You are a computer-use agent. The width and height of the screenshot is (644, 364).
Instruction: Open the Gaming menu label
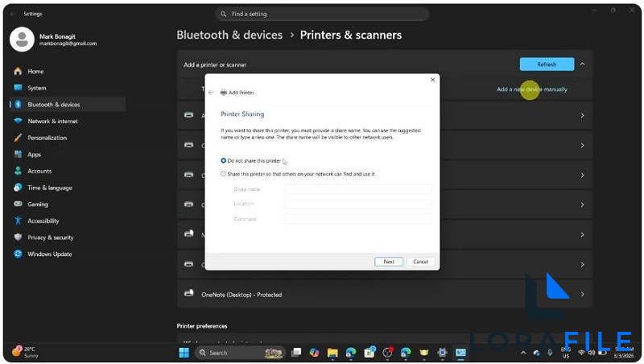tap(38, 205)
